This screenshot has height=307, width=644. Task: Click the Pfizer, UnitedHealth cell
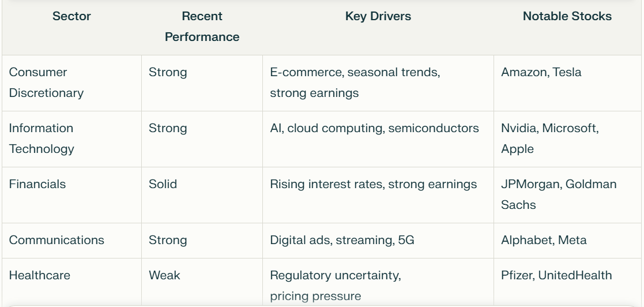tap(567, 282)
